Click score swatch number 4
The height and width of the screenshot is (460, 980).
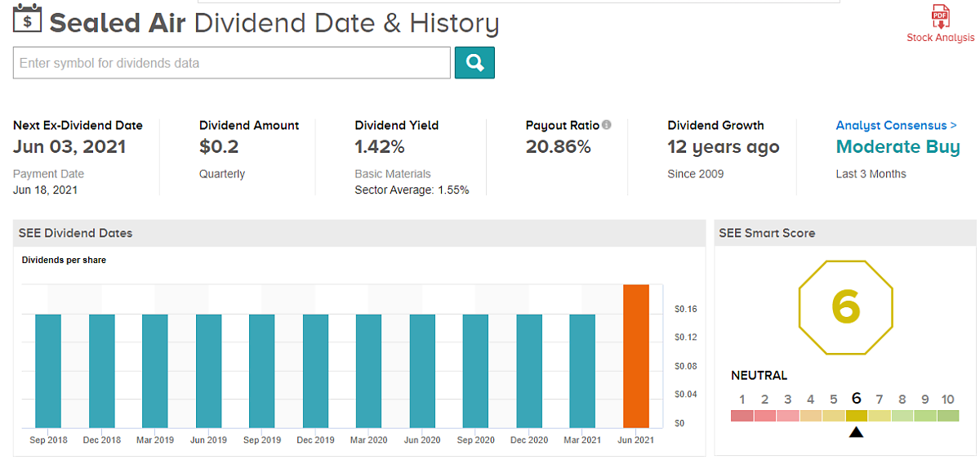811,415
